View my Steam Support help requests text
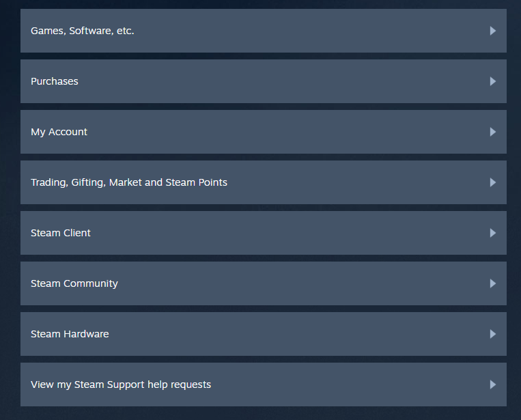 pos(121,384)
